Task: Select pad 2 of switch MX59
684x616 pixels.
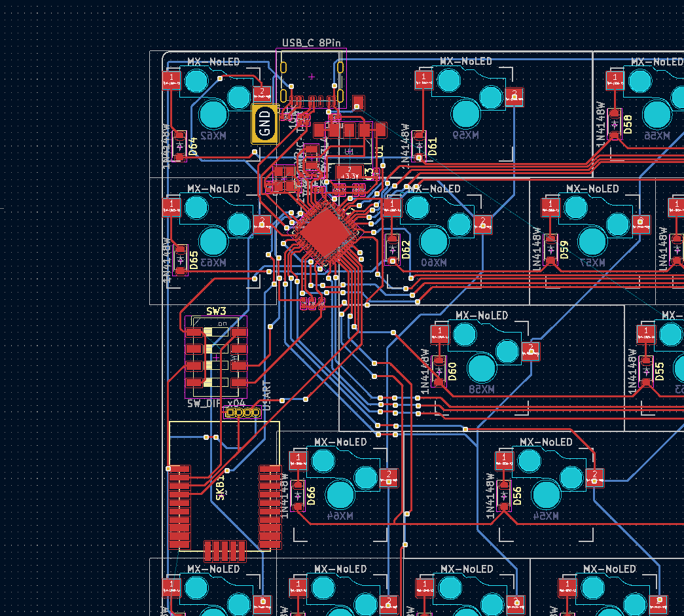Action: [x=514, y=97]
